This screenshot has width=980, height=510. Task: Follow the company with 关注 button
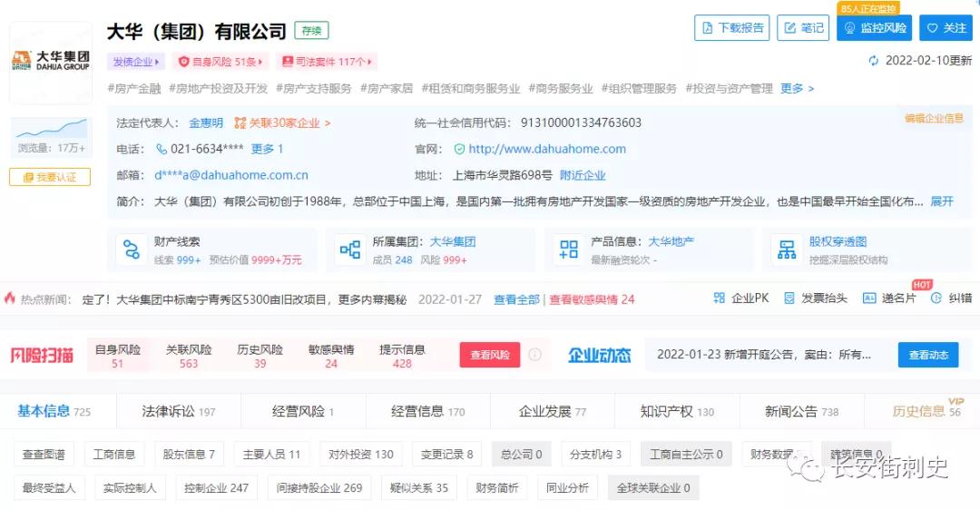pos(946,27)
